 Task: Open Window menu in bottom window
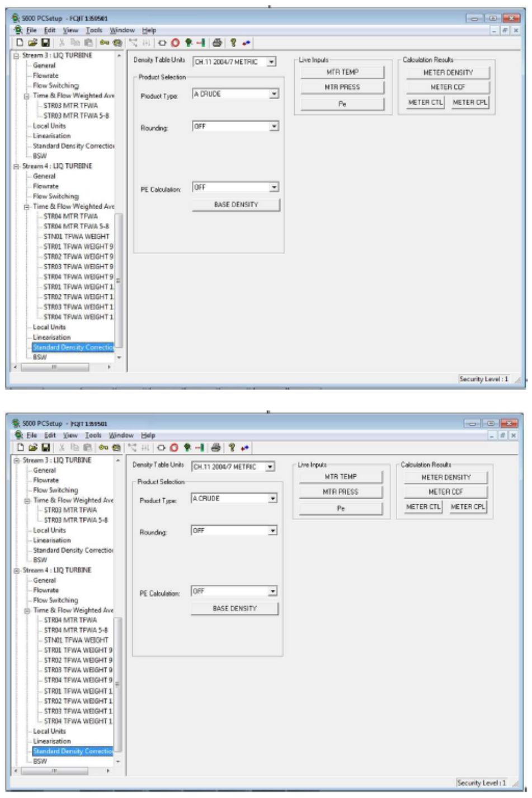121,435
